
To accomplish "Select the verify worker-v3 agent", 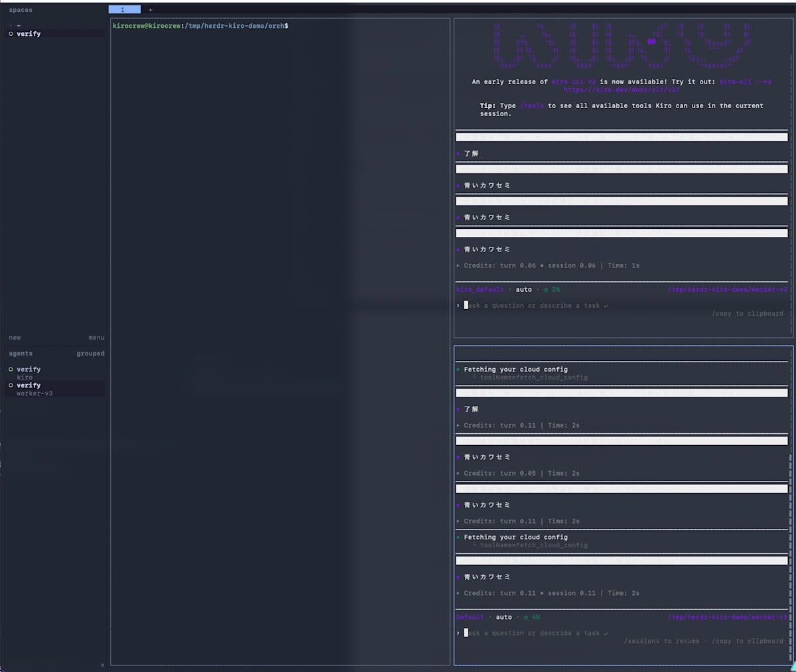I will [54, 389].
